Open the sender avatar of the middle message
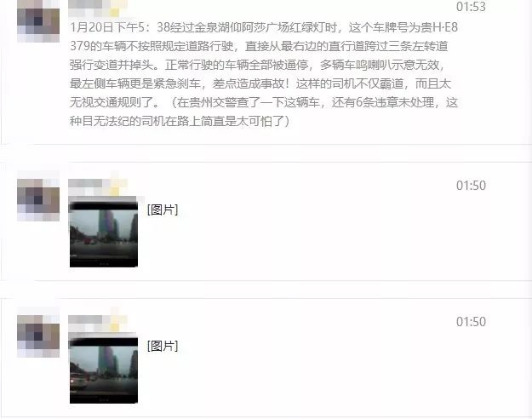The height and width of the screenshot is (419, 532). point(38,200)
